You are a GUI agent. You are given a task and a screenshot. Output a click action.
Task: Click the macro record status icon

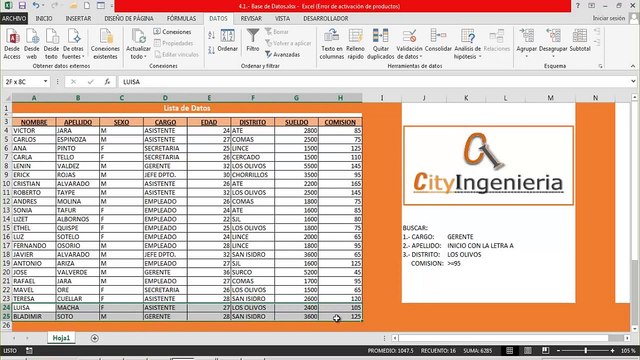(29, 351)
